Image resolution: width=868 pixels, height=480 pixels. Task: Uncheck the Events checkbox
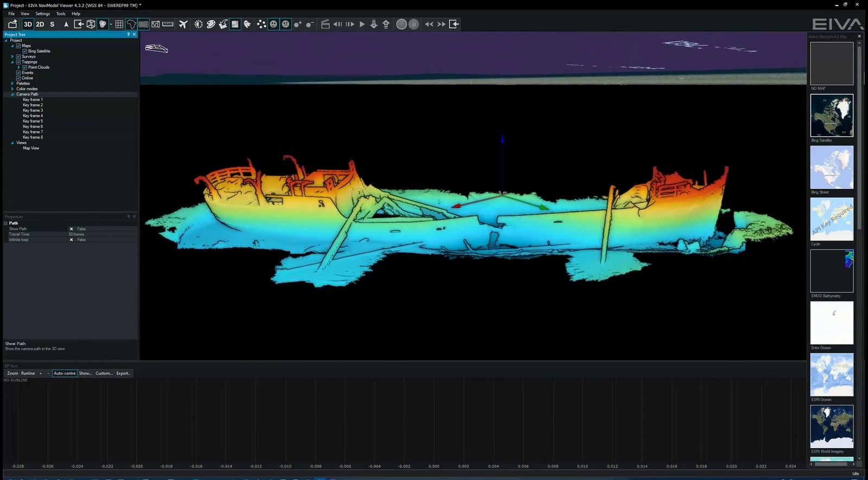pyautogui.click(x=18, y=73)
